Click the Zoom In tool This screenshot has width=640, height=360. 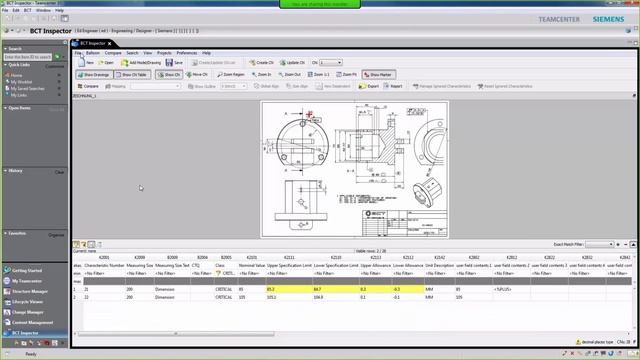[261, 75]
